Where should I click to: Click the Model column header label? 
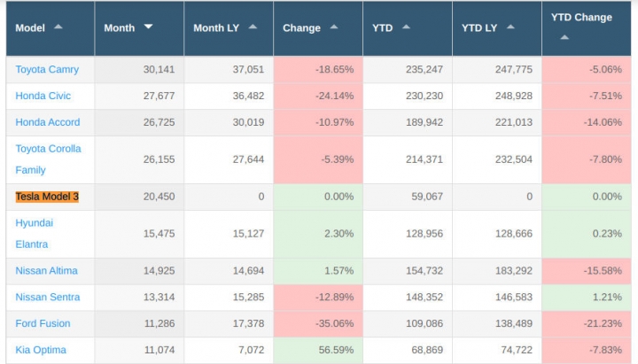tap(30, 28)
